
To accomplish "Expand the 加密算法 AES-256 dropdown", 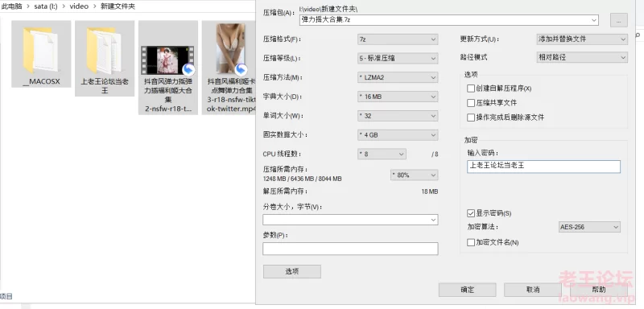I will click(x=589, y=227).
